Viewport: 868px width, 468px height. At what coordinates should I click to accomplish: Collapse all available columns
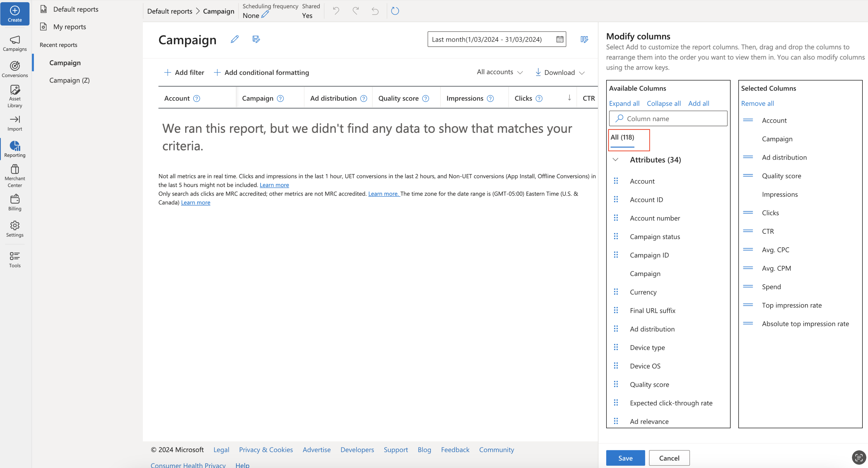[x=663, y=102]
